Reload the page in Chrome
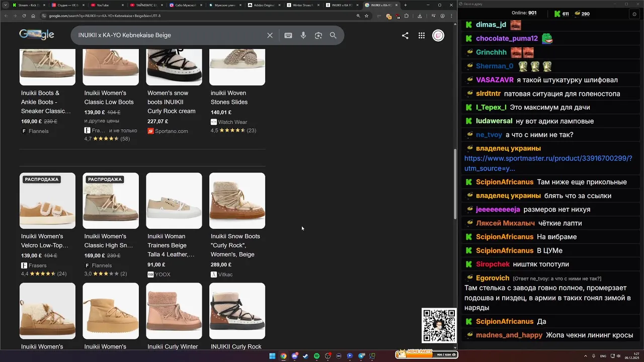Image resolution: width=644 pixels, height=362 pixels. [24, 16]
